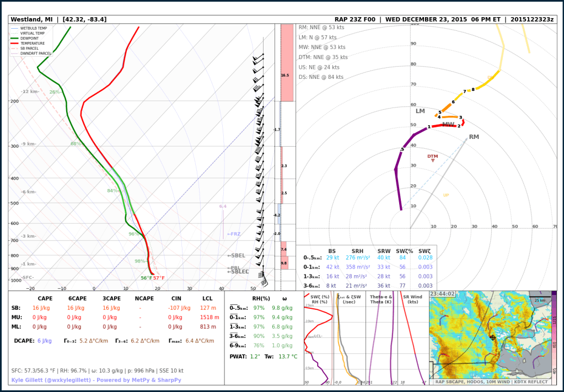Screen dimensions: 564x392
Task: Click the Theta-e & Theta panel header
Action: click(x=381, y=299)
